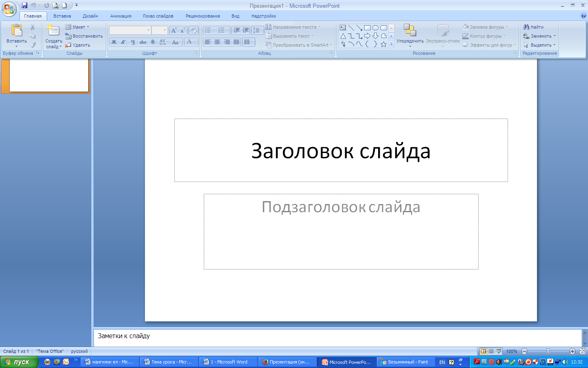588x368 pixels.
Task: Select the five-point star shape
Action: click(x=384, y=44)
